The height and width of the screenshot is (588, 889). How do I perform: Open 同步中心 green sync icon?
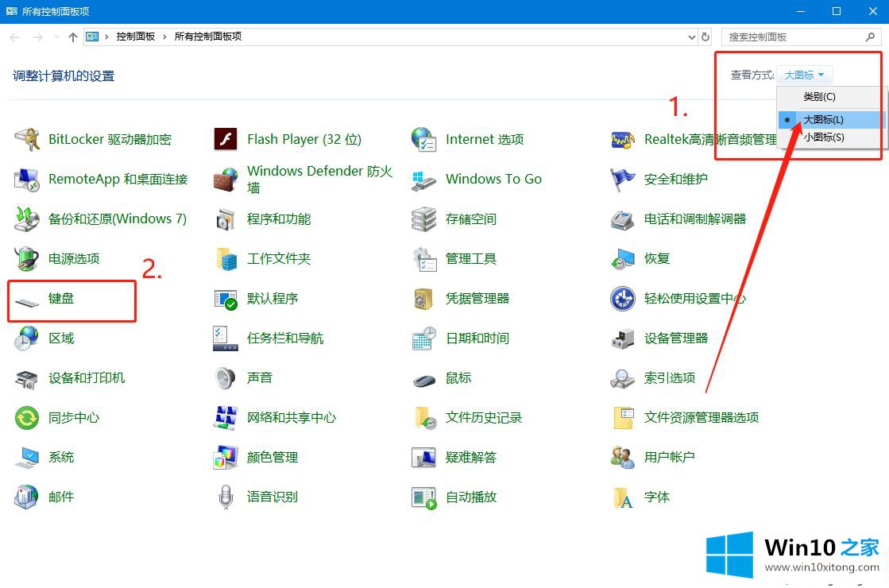coord(27,418)
